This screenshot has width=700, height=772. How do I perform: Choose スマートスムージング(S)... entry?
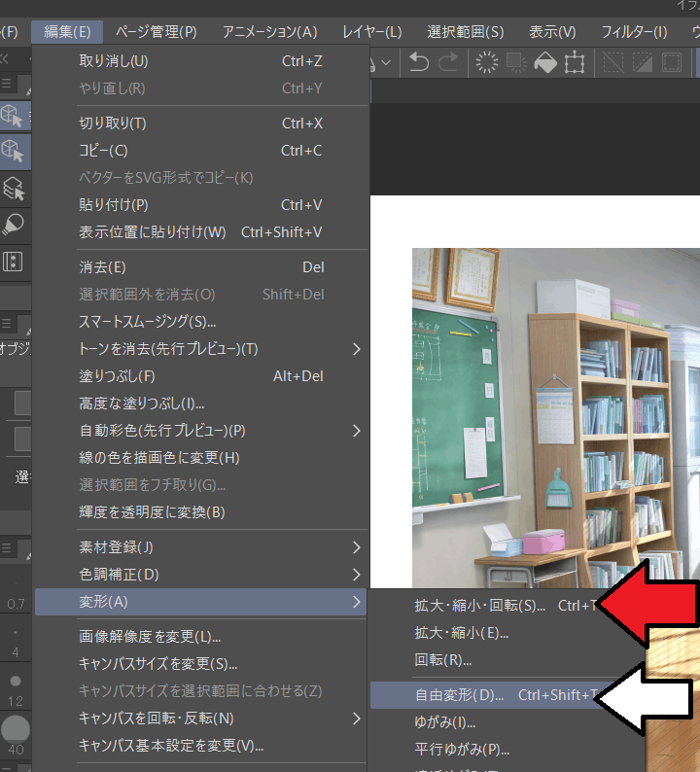(201, 322)
